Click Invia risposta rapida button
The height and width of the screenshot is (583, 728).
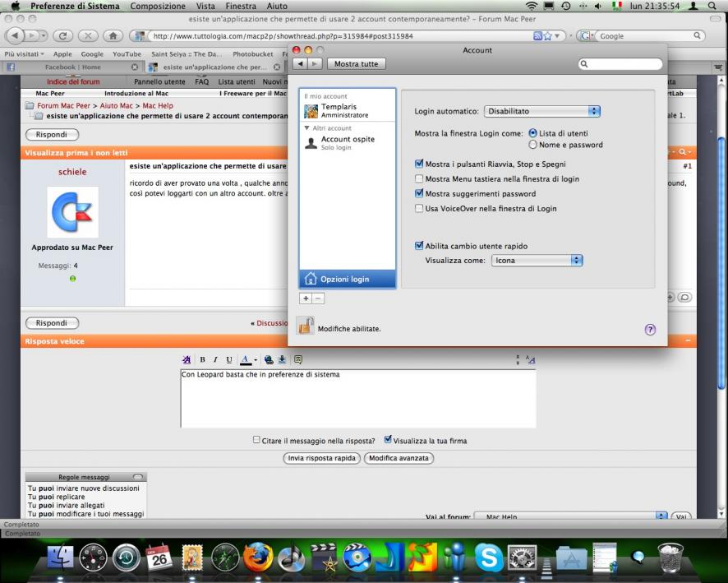pyautogui.click(x=321, y=458)
